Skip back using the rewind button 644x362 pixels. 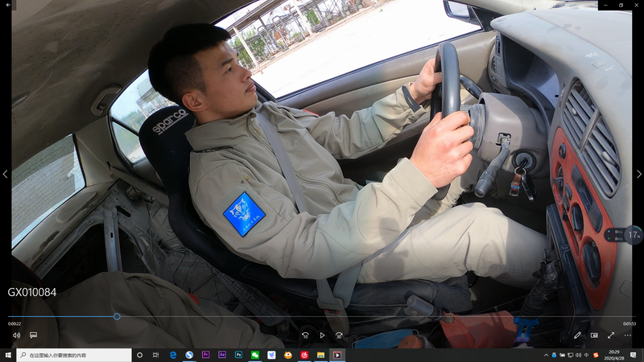coord(305,335)
